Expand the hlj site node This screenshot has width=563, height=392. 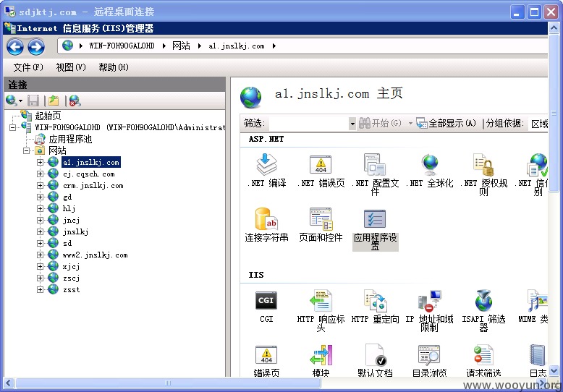(x=40, y=208)
